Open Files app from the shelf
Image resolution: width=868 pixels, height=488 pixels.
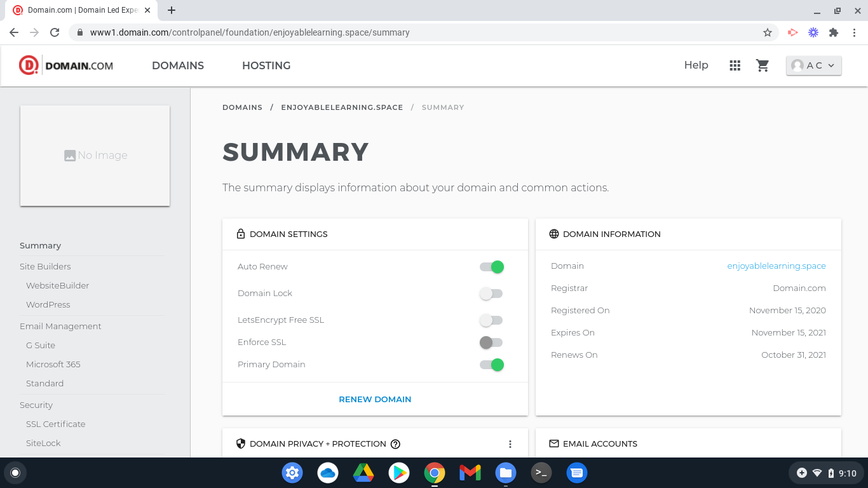(x=506, y=473)
